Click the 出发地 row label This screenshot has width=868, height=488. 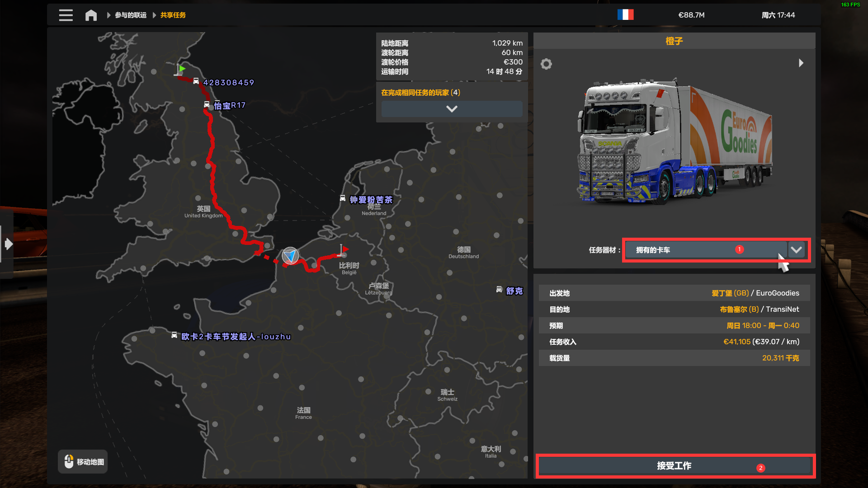[559, 293]
